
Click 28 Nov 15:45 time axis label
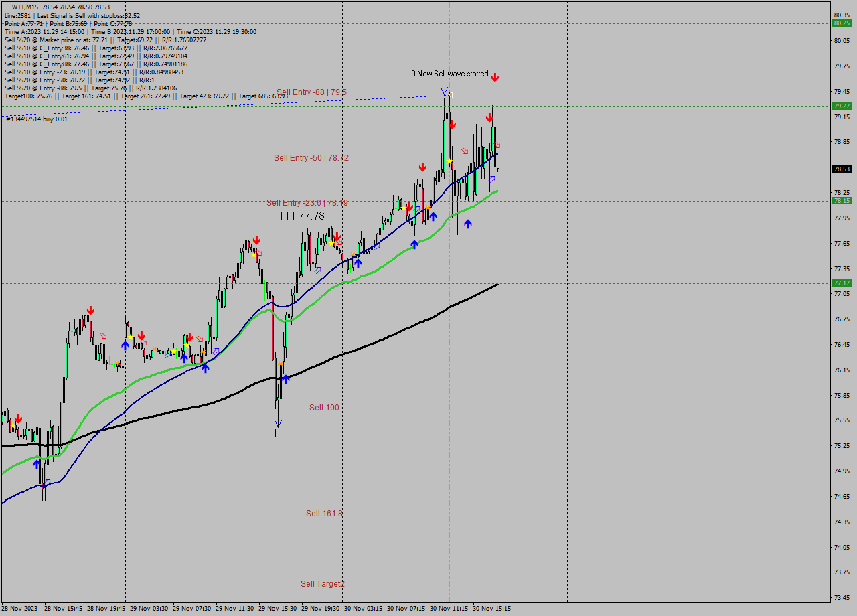[64, 609]
